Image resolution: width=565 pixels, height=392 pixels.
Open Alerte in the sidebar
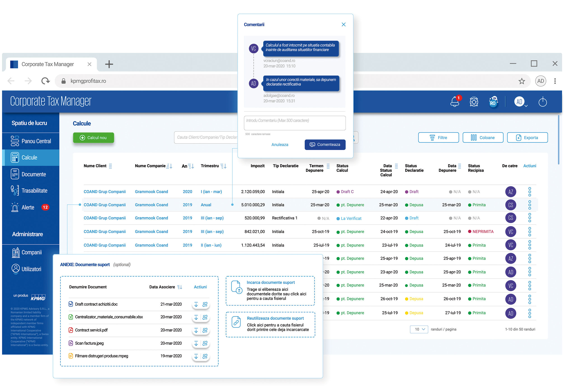coord(31,208)
